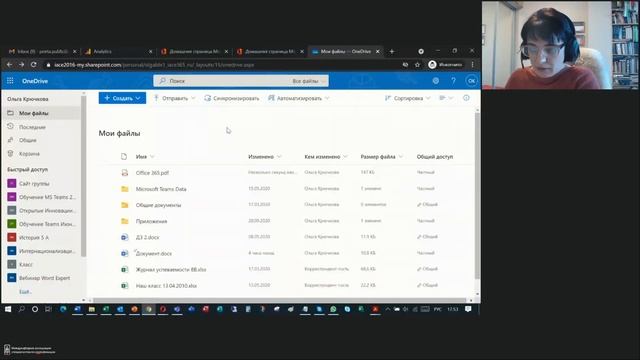Open the Windows Start menu
The height and width of the screenshot is (360, 640).
tap(8, 309)
